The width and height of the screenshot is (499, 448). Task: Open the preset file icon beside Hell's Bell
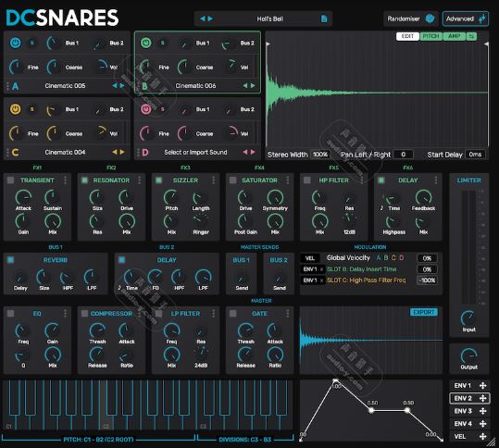point(324,19)
